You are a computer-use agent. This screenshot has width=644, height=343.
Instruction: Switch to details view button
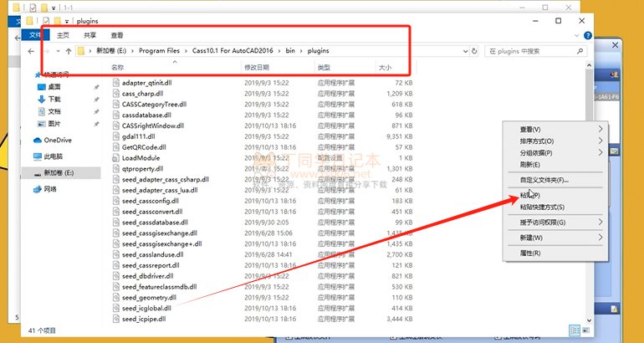pyautogui.click(x=575, y=330)
